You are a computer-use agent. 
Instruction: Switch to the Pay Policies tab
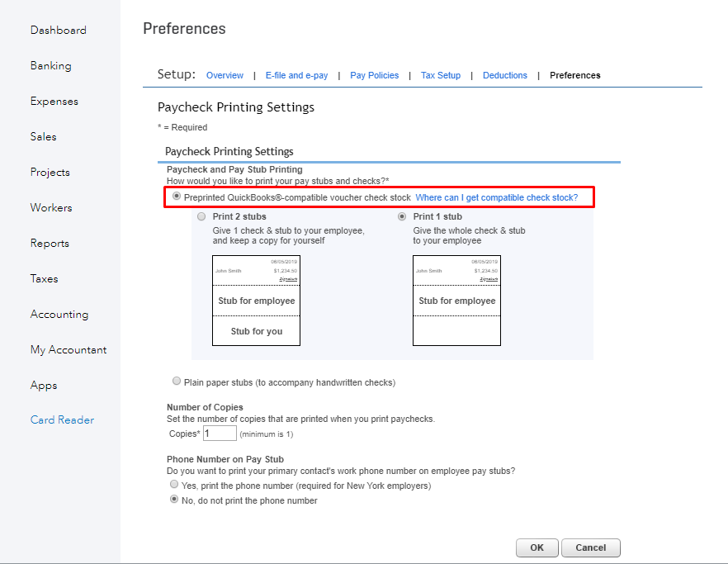point(374,75)
